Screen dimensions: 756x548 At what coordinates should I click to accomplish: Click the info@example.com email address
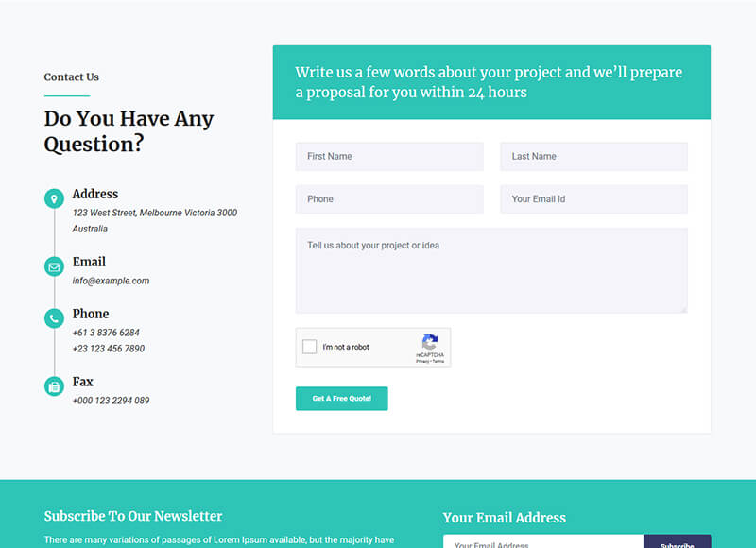[x=111, y=281]
